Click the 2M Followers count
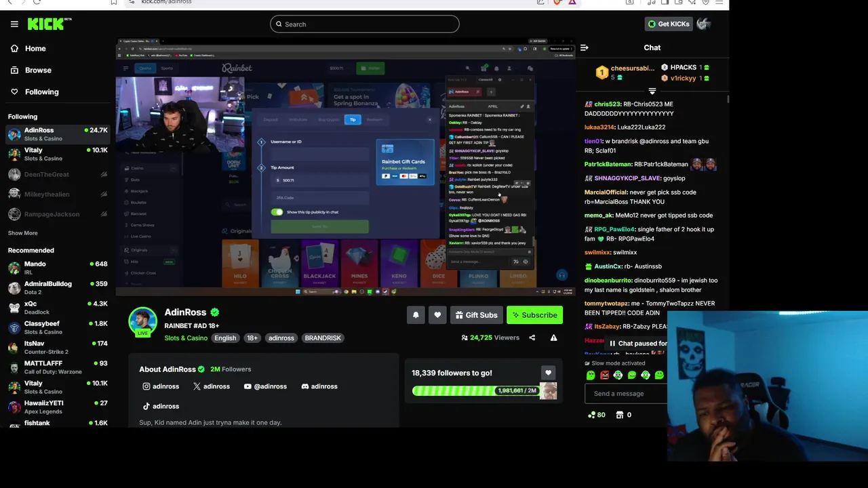868x488 pixels. 231,369
